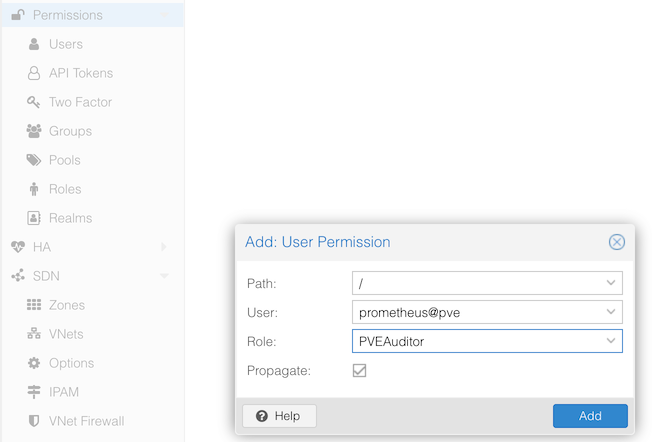652x442 pixels.
Task: Click the VNet Firewall shield icon
Action: point(33,421)
